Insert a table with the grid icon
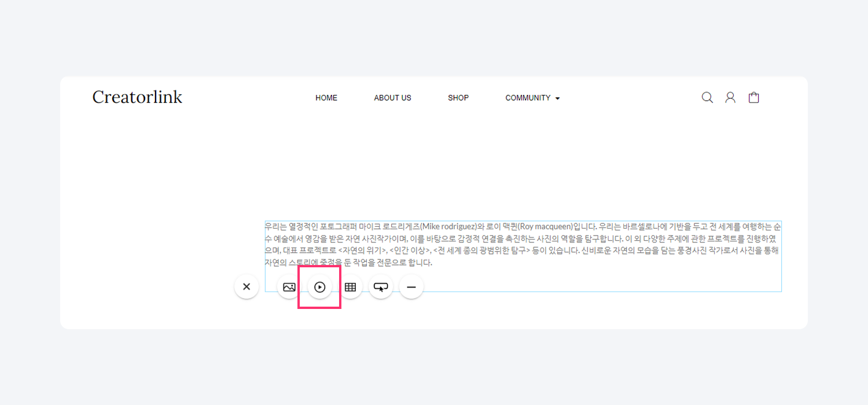 [350, 287]
